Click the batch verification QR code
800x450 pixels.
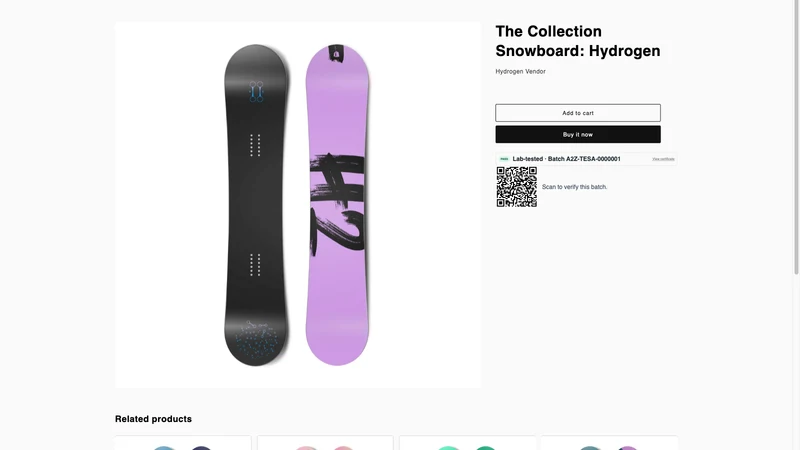click(517, 187)
